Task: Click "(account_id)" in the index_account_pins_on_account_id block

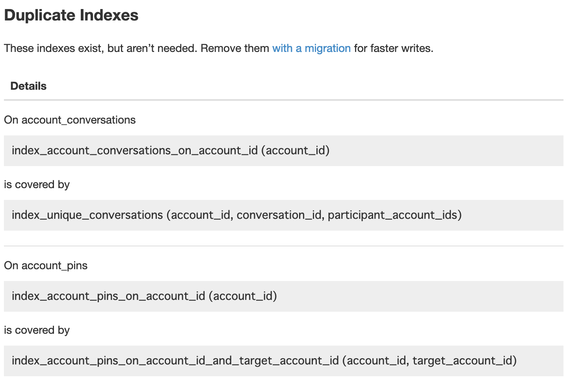Action: pyautogui.click(x=243, y=296)
